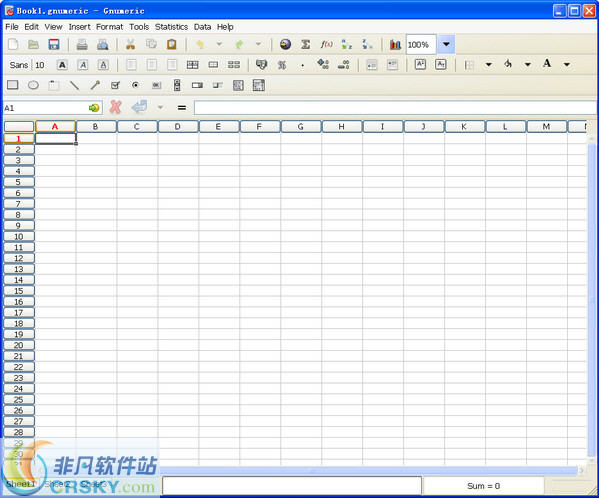Sort ascending with the A-Z icon
This screenshot has width=599, height=498.
tap(346, 44)
